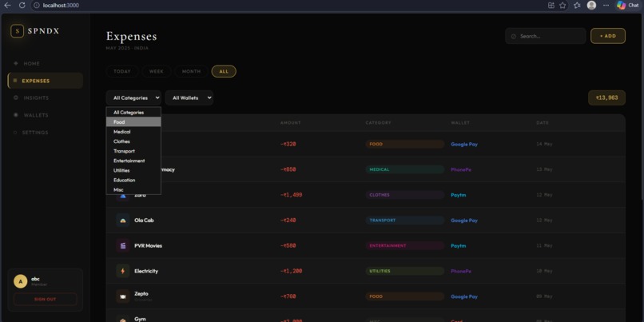The height and width of the screenshot is (322, 644).
Task: Open the Expenses section
Action: coord(46,81)
